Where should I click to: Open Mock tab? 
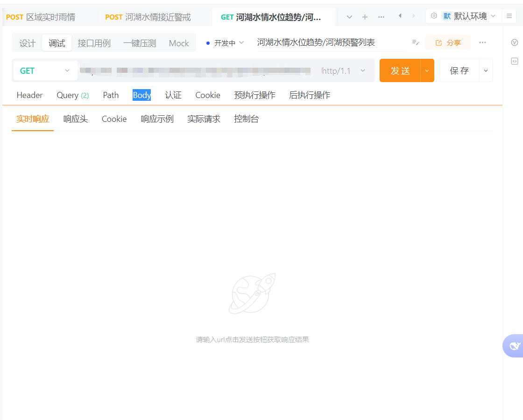pos(179,43)
